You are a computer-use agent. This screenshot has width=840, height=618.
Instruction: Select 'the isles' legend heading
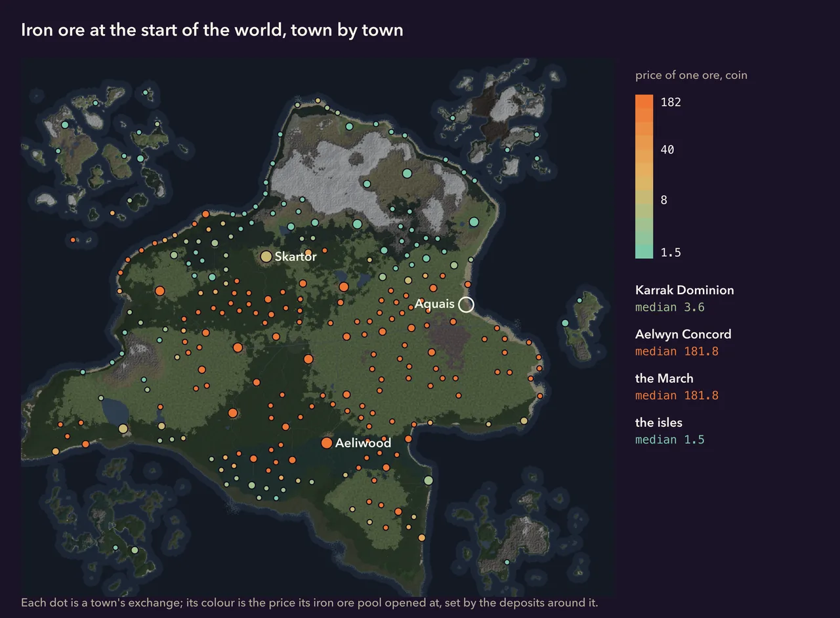click(659, 422)
